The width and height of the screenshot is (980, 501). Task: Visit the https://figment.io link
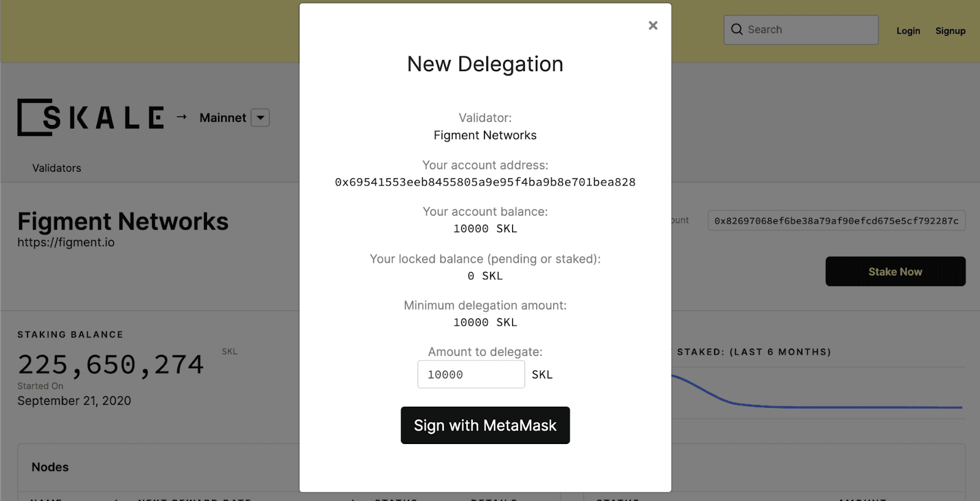pyautogui.click(x=66, y=243)
